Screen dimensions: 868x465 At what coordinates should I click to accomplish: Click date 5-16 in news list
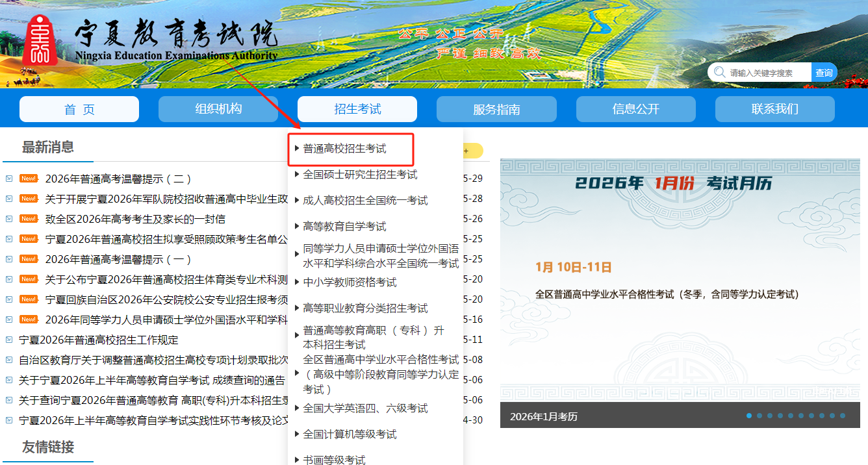(x=472, y=320)
